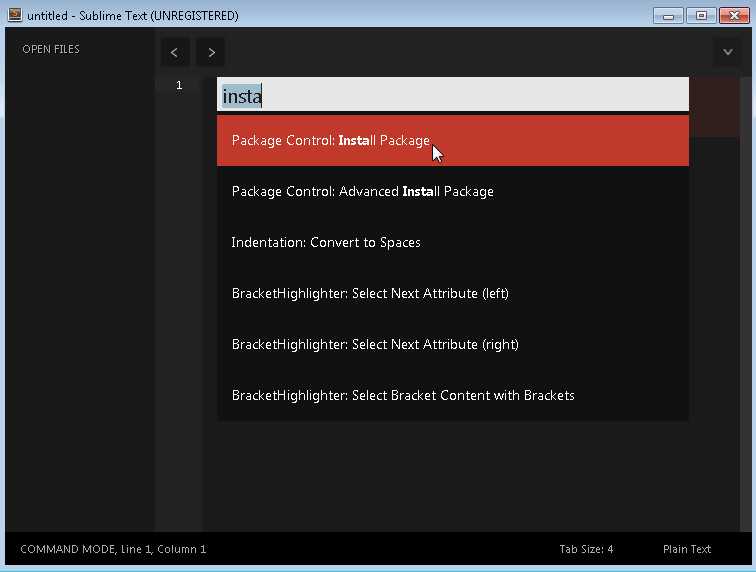756x572 pixels.
Task: Choose BracketHighlighter: Select Next Attribute (right)
Action: 453,344
